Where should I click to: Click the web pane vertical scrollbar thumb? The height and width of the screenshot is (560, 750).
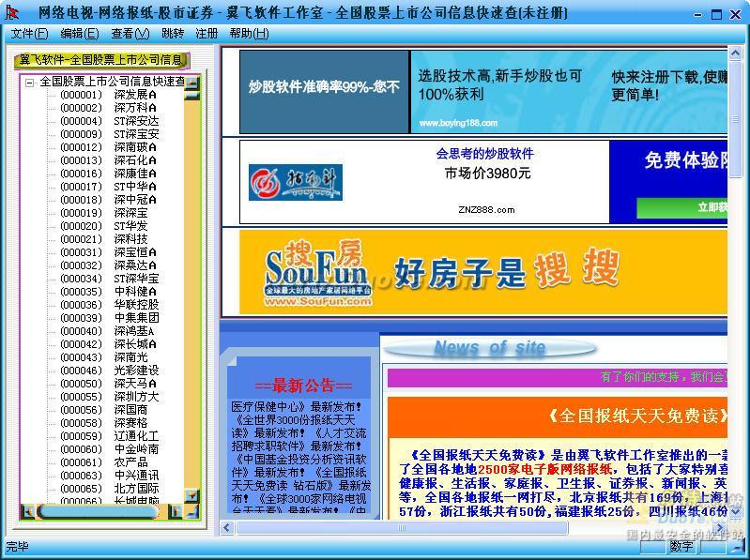point(735,119)
